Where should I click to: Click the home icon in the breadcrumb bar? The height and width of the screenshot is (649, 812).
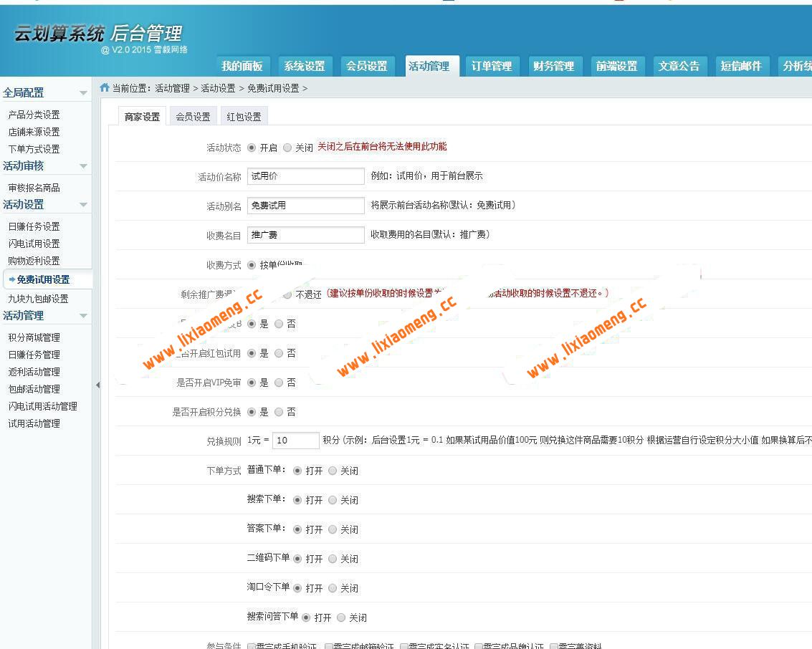pyautogui.click(x=103, y=88)
